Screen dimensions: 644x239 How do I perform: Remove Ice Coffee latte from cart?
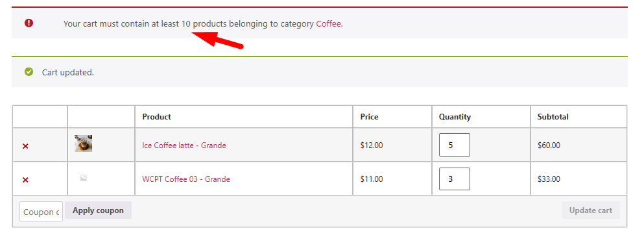coord(25,146)
